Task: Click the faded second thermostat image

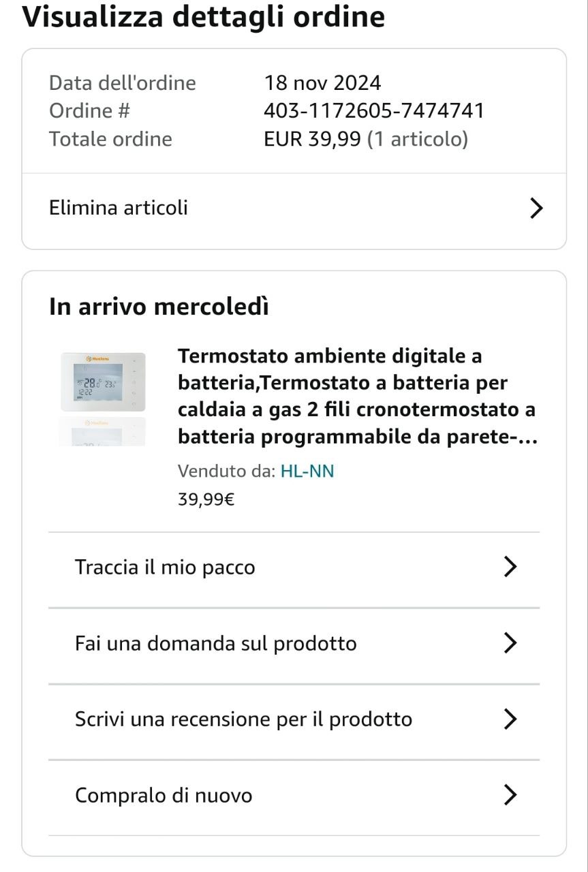Action: [103, 432]
